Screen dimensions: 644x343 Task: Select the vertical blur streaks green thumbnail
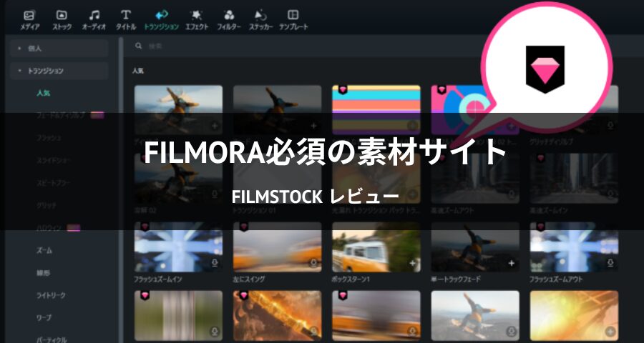(x=179, y=316)
